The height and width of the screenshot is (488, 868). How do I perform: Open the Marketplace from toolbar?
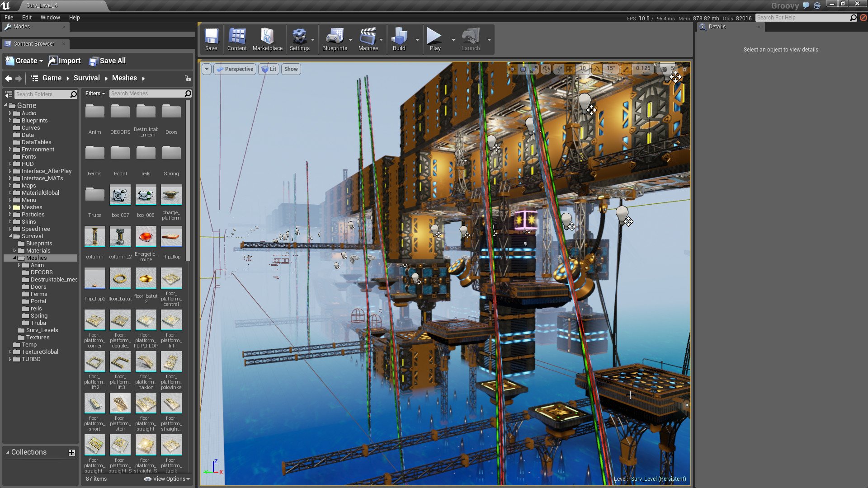tap(267, 39)
